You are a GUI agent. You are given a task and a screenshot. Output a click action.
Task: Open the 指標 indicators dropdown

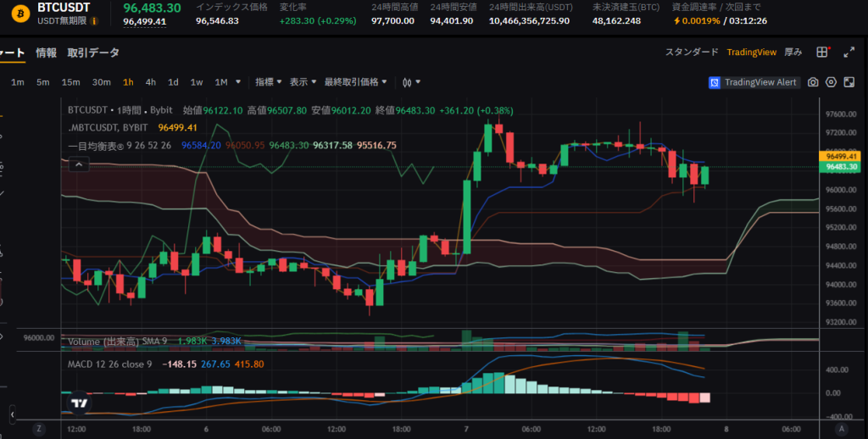(x=268, y=82)
